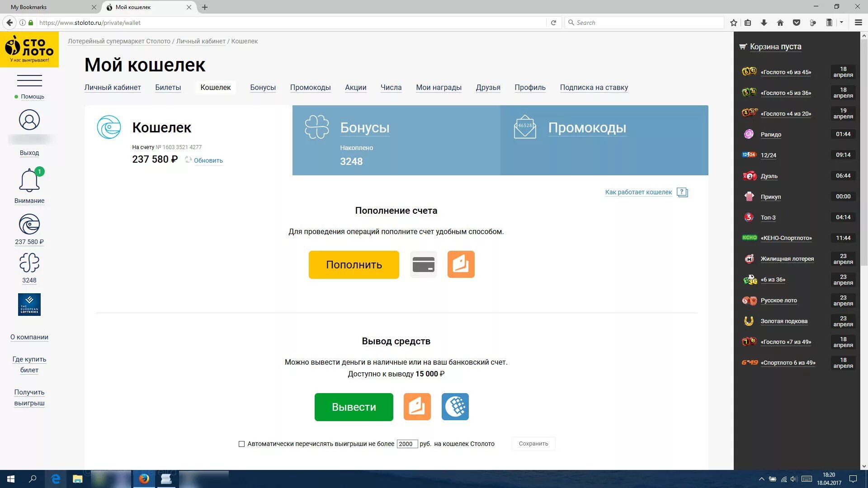Click the green Вывести button

pos(354,407)
